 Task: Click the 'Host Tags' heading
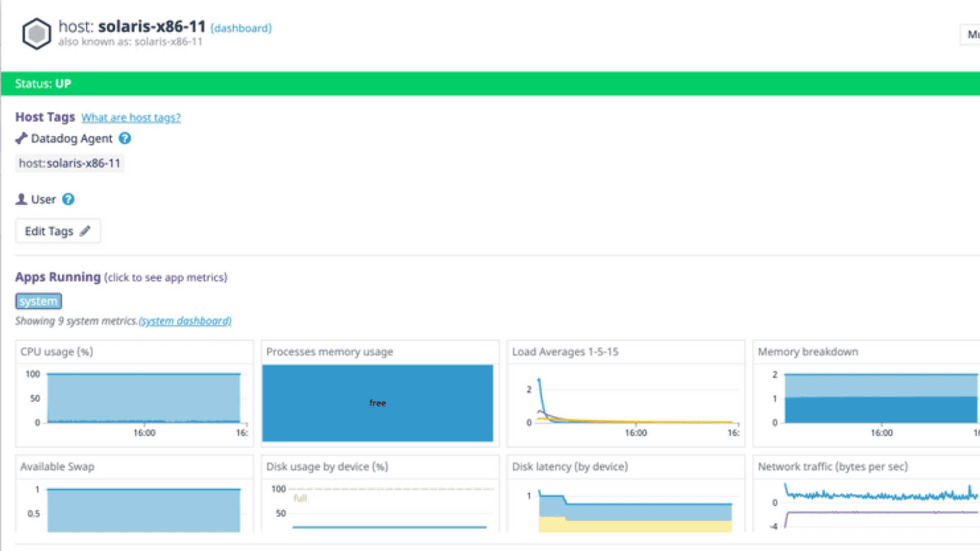(45, 117)
